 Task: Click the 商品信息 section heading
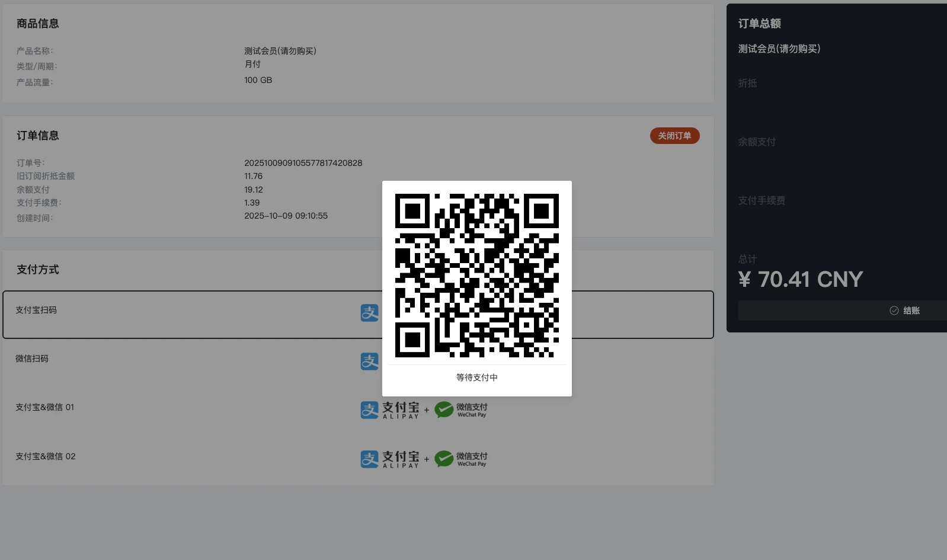(x=38, y=24)
